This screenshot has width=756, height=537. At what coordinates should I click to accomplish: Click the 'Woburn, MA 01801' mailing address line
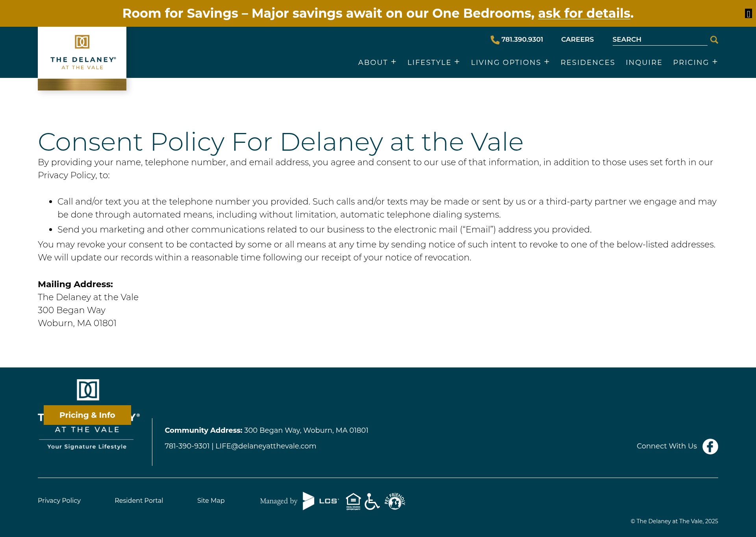click(x=77, y=323)
